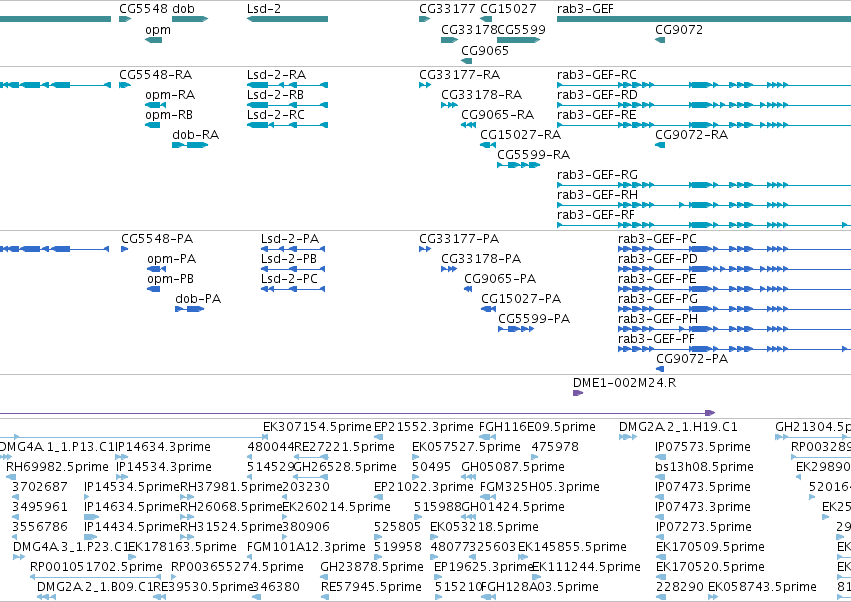Select transcript CG5599-RA
The height and width of the screenshot is (602, 851).
[518, 164]
